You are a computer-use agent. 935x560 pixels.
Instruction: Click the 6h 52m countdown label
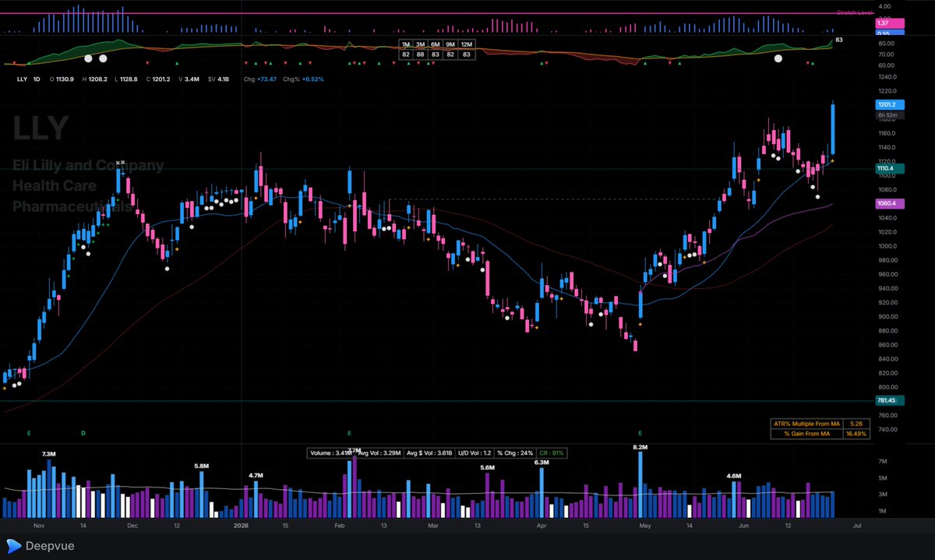coord(889,114)
